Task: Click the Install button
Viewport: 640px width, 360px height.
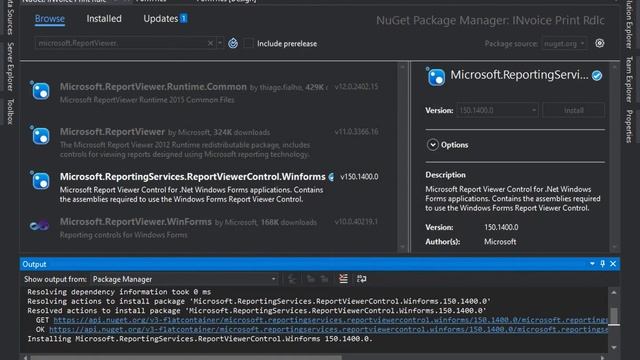Action: tap(573, 110)
